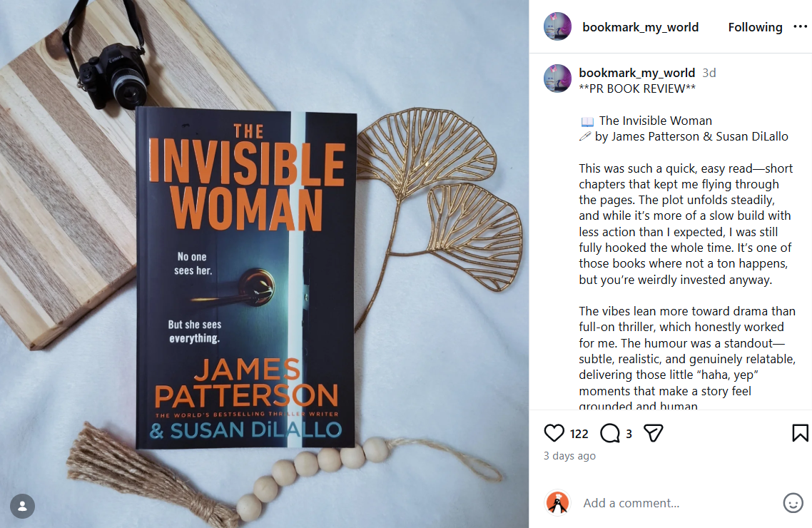812x528 pixels.
Task: Click bookmark_my_world avatar beside caption
Action: 557,78
